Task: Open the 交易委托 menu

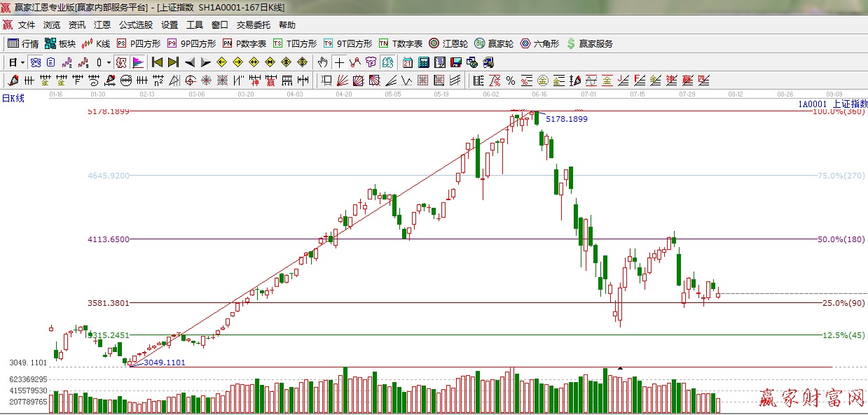Action: (x=253, y=24)
